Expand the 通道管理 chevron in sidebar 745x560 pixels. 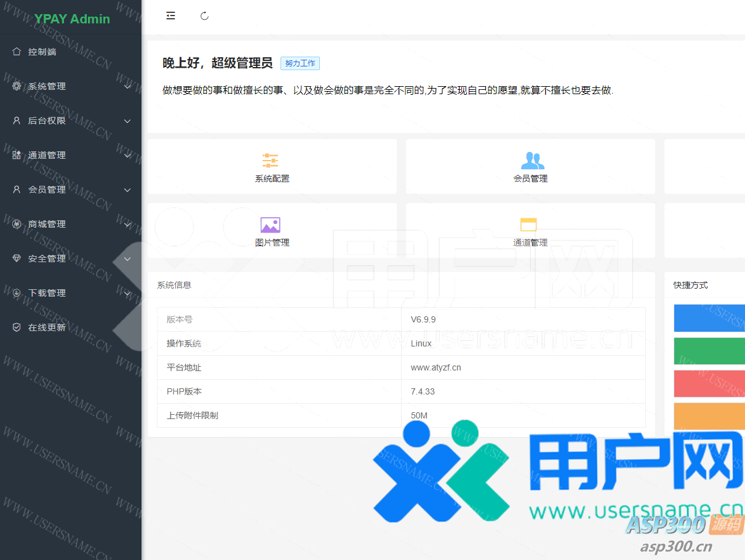click(127, 156)
